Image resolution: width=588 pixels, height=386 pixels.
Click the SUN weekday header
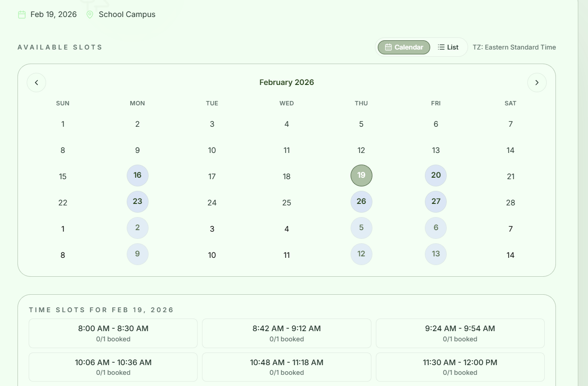63,103
